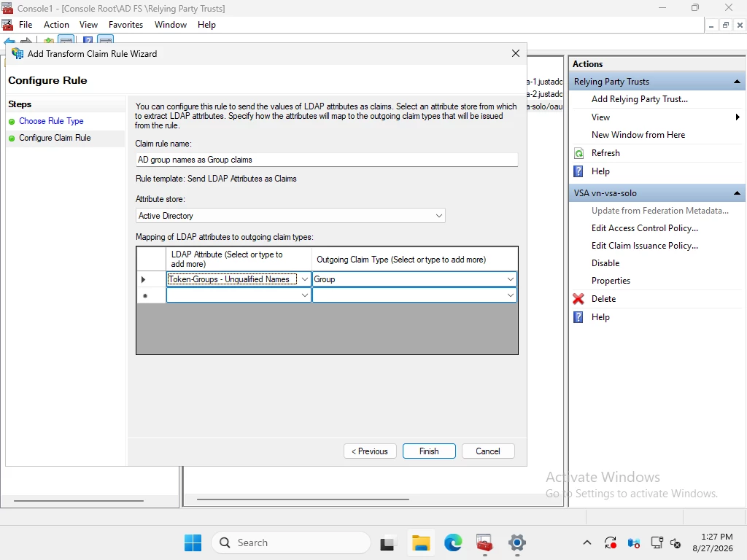This screenshot has width=747, height=560.
Task: Show hidden system tray icons
Action: [587, 542]
